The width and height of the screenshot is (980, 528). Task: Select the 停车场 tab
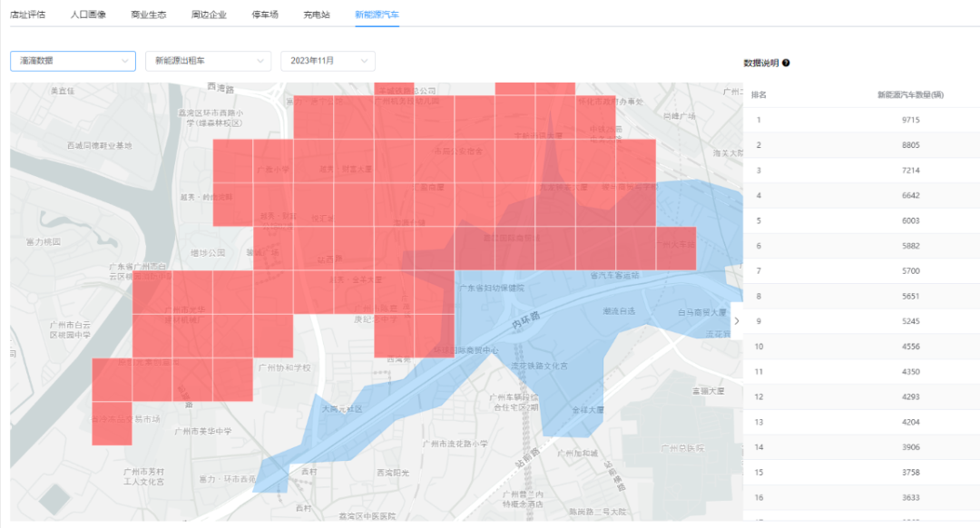coord(265,15)
